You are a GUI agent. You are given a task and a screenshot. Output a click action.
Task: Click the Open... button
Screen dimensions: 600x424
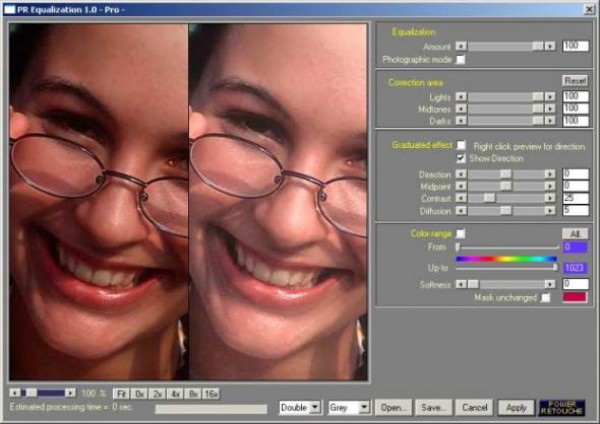(394, 407)
